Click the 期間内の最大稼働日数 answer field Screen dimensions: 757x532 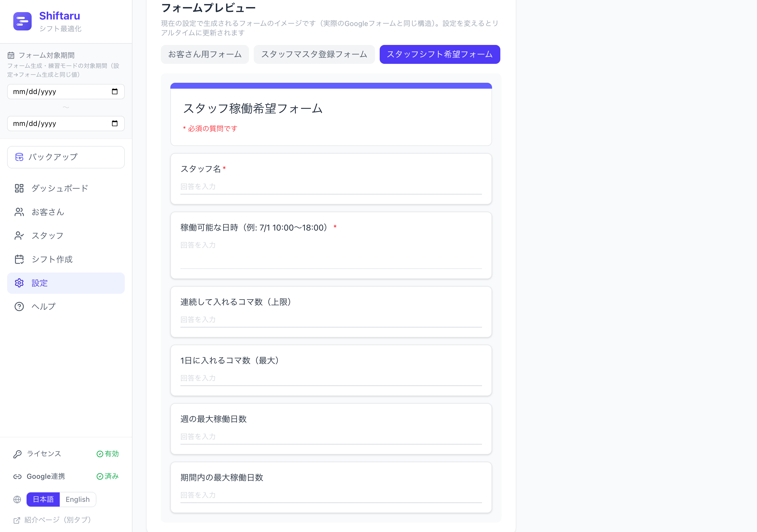coord(331,495)
